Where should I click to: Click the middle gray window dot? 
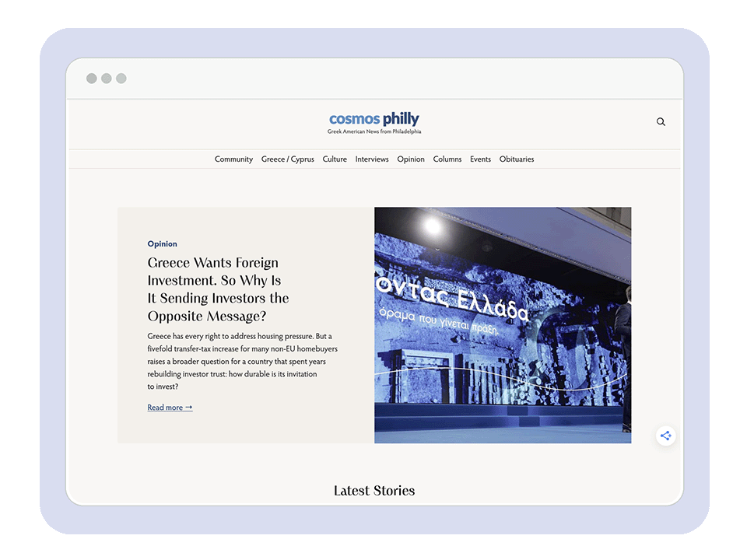point(107,79)
